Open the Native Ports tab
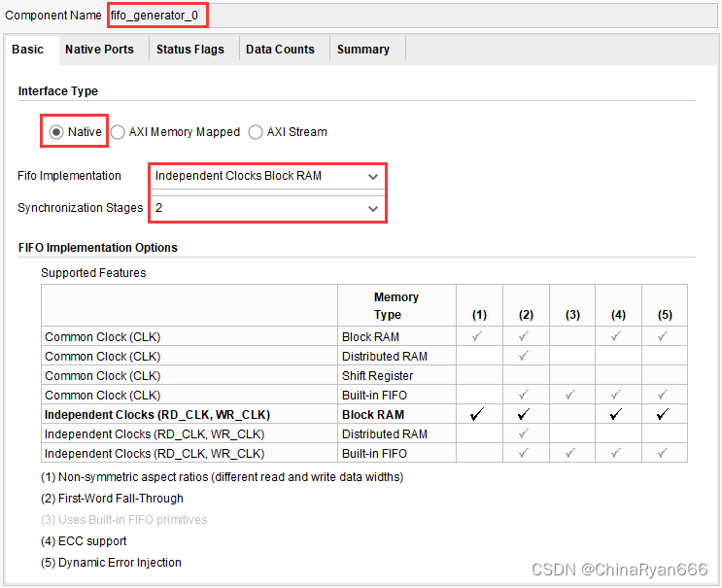Screen dimensions: 722x588 click(x=99, y=50)
